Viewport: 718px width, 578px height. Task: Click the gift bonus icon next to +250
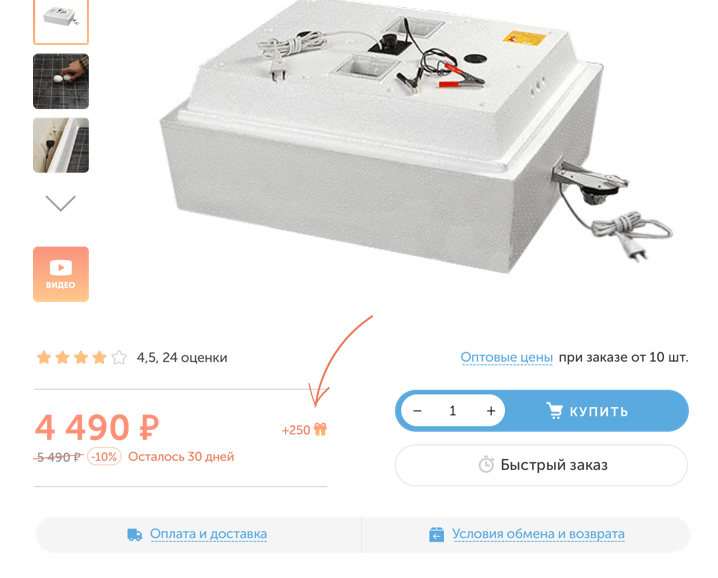click(321, 429)
